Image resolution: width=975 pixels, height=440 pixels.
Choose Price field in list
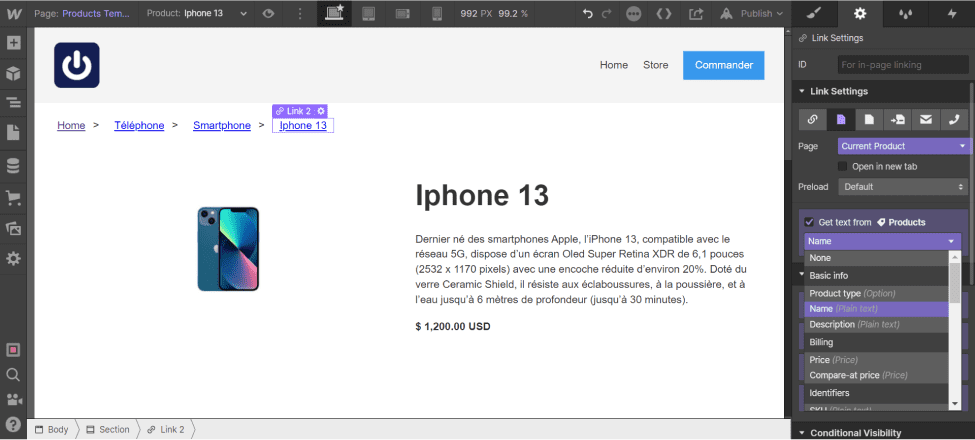pos(876,360)
